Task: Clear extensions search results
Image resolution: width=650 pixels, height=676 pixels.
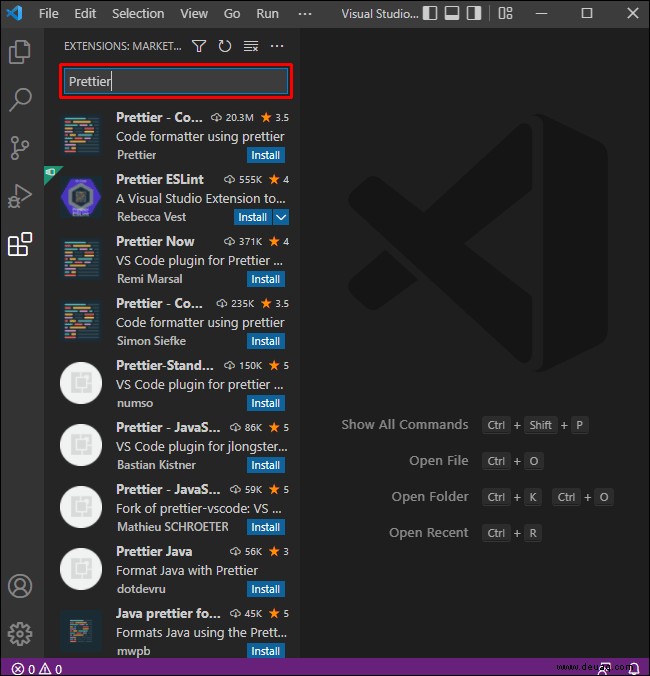Action: pyautogui.click(x=251, y=46)
